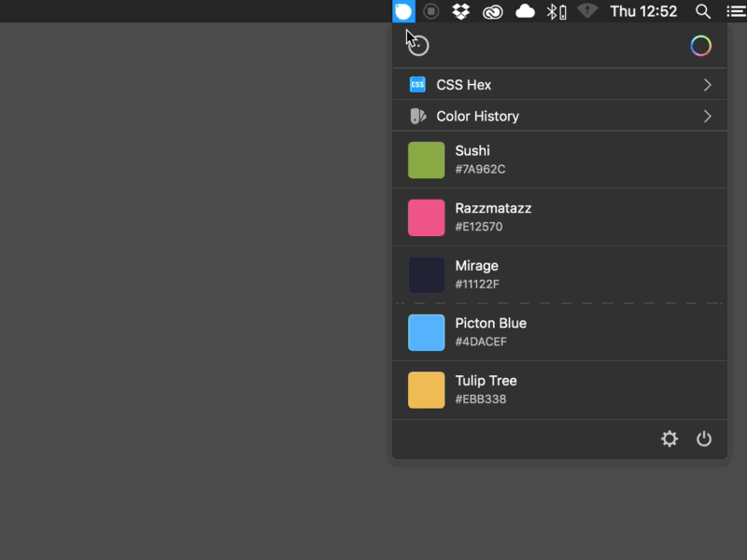Viewport: 747px width, 560px height.
Task: Open the rightmost list menu in the menu bar
Action: (x=736, y=11)
